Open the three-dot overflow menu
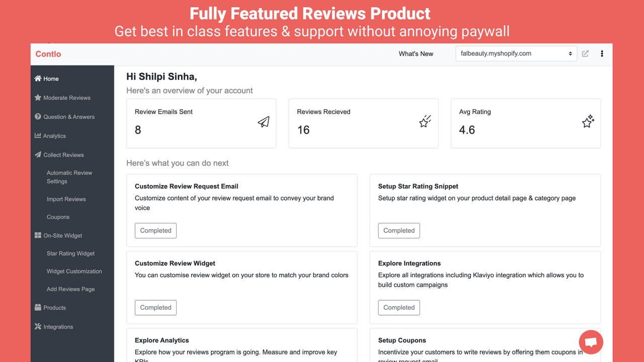The width and height of the screenshot is (644, 362). (x=602, y=53)
